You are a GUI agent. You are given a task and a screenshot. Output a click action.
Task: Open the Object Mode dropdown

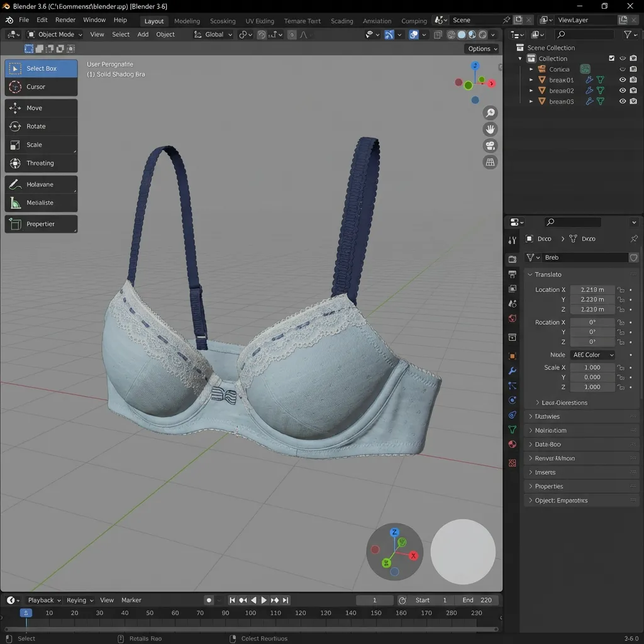click(54, 34)
